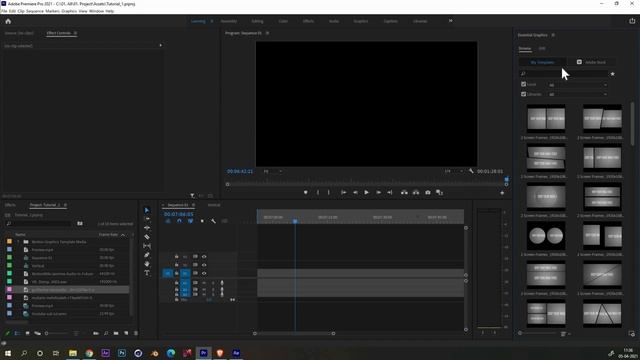Click Play in Program monitor
This screenshot has height=360, width=640.
[x=367, y=193]
